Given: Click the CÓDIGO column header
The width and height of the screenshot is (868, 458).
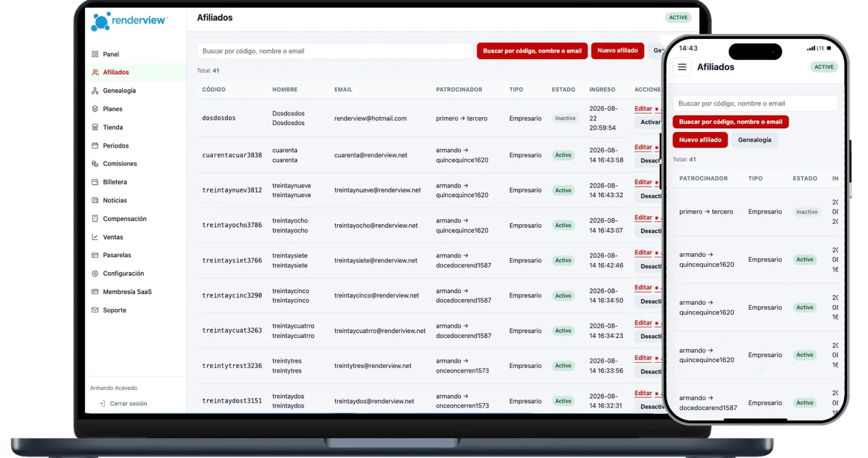Looking at the screenshot, I should pos(214,89).
